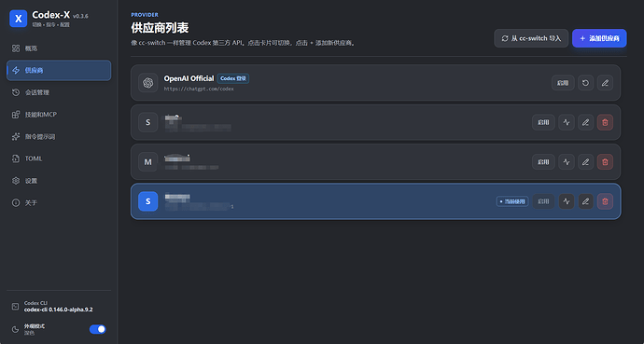Click the https://chatgpt.com/codex URL text
Image resolution: width=644 pixels, height=344 pixels.
tap(199, 89)
